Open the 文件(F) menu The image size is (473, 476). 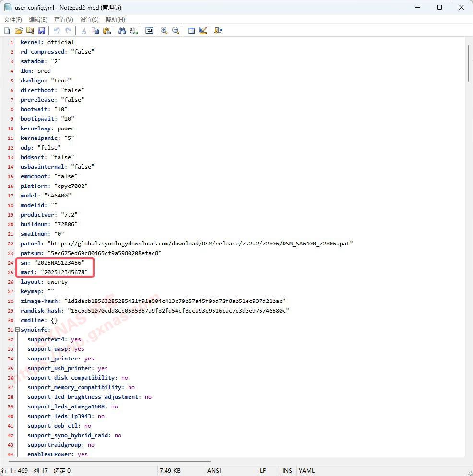(x=13, y=20)
